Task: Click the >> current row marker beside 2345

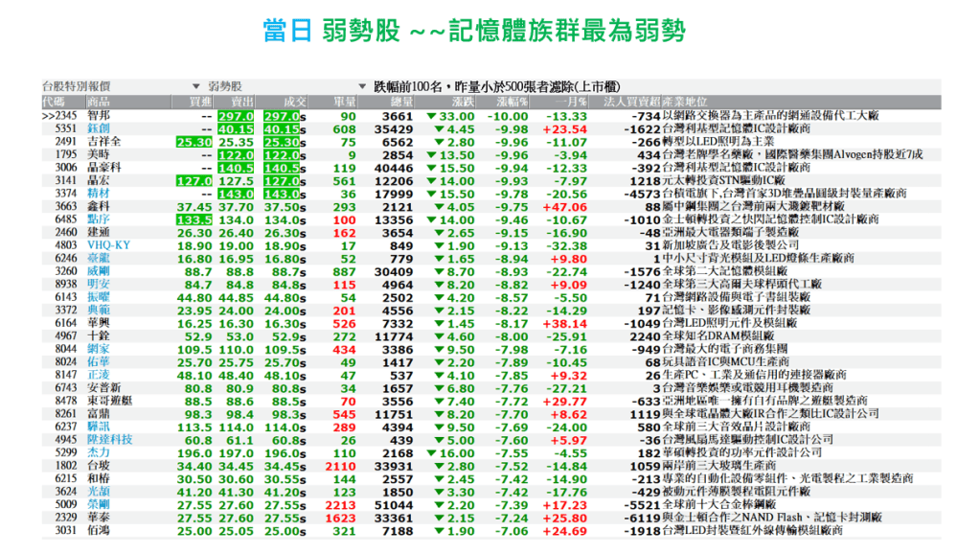Action: pyautogui.click(x=49, y=115)
